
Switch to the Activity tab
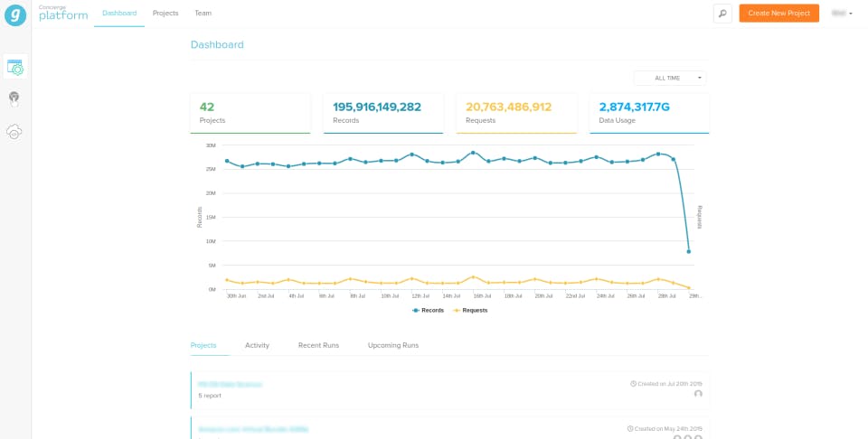[257, 345]
